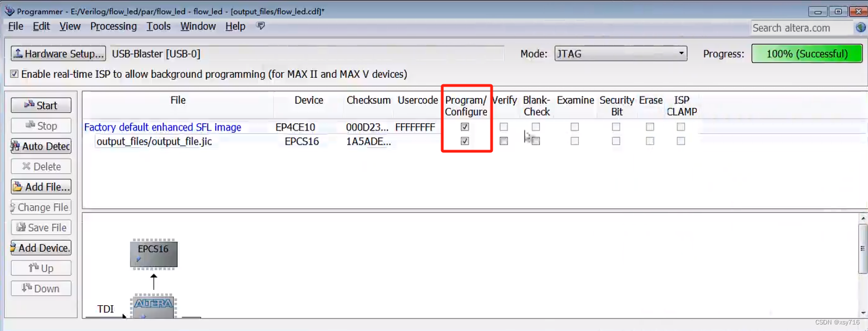Open the File menu
Screen dimensions: 868x331
coord(15,26)
